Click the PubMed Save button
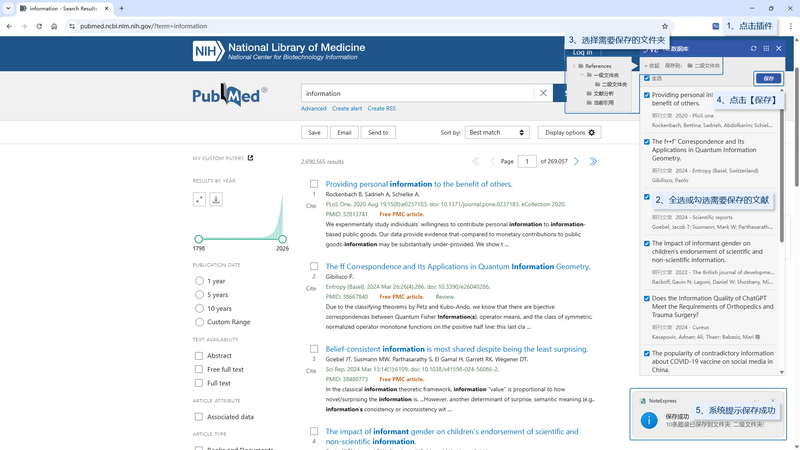 pyautogui.click(x=314, y=133)
